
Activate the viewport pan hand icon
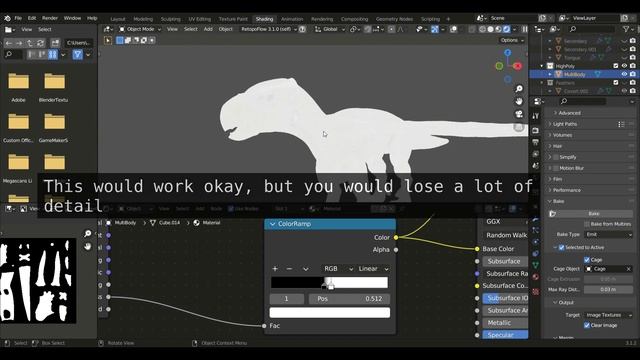click(519, 101)
